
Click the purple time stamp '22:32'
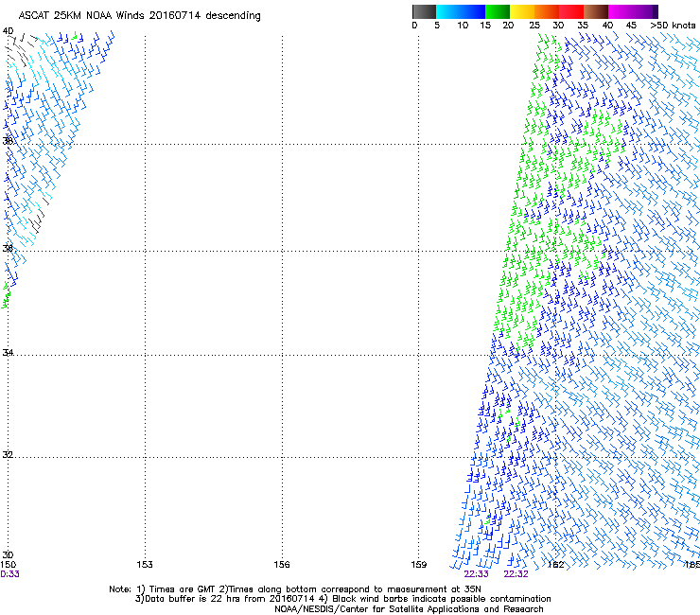(x=516, y=574)
